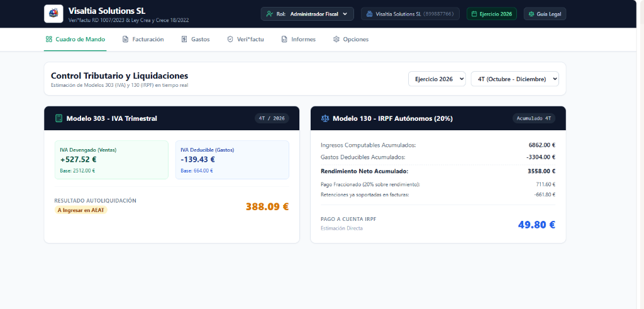This screenshot has height=309, width=644.
Task: Click the Control Tributario y Liquidaciones heading
Action: 119,76
